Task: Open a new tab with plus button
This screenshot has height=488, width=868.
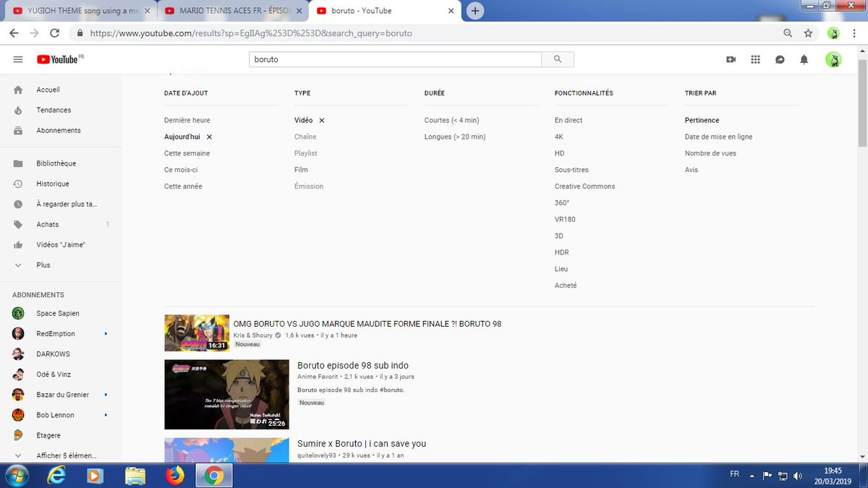Action: point(475,11)
